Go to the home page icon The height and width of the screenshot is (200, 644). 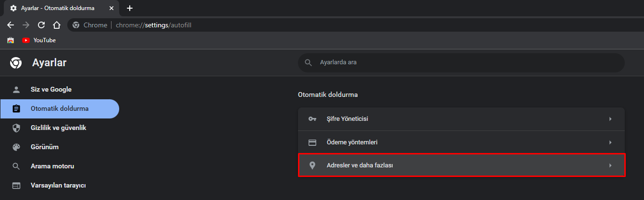(x=57, y=25)
